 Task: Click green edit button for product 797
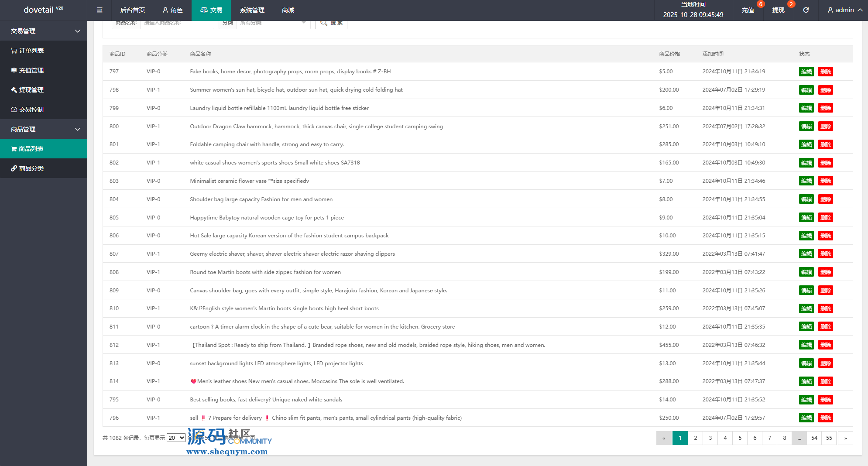click(x=806, y=72)
